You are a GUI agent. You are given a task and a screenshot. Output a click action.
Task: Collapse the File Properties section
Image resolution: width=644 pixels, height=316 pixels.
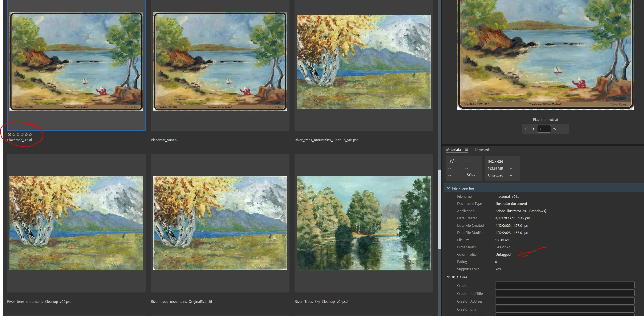448,188
